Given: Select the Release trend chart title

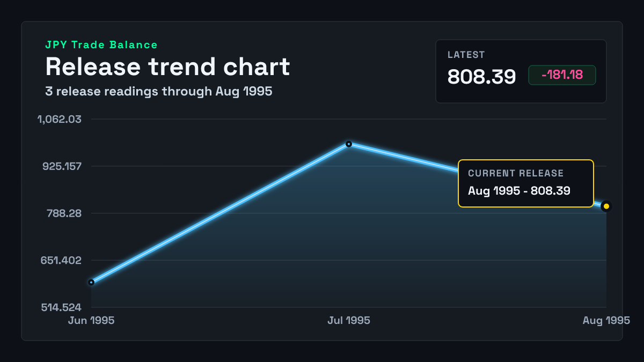Looking at the screenshot, I should pos(167,67).
